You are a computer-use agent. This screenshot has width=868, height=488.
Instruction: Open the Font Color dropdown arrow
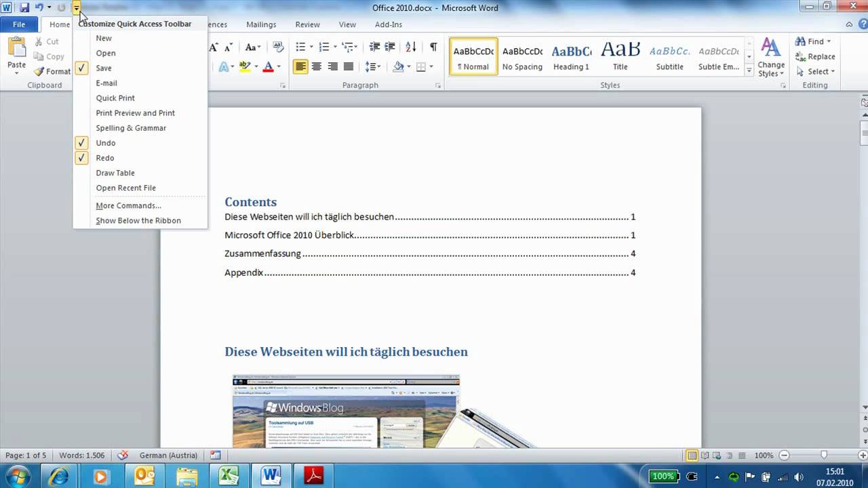click(279, 67)
